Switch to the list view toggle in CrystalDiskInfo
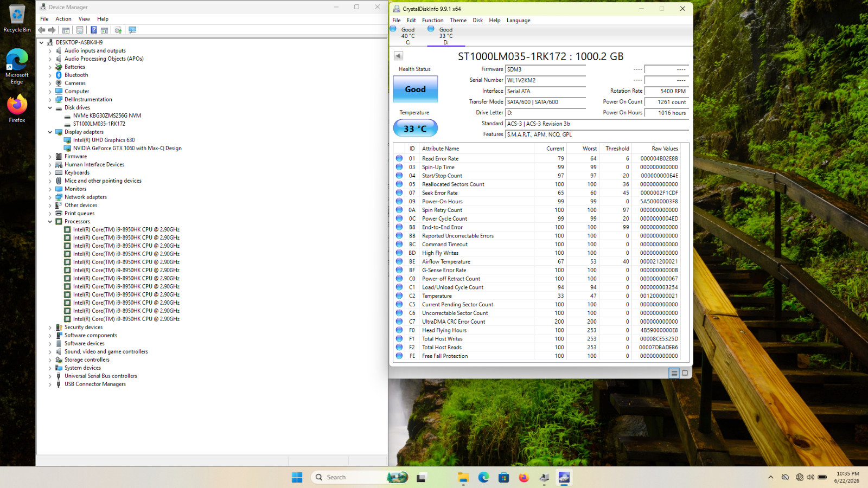 674,373
